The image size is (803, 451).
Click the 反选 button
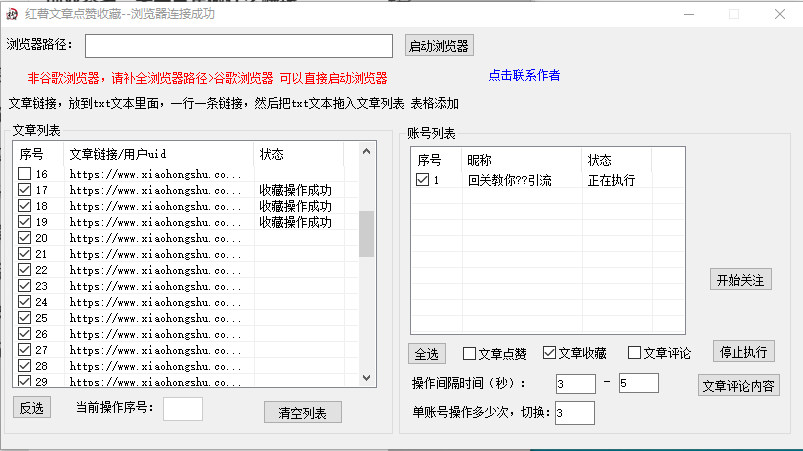tap(32, 407)
